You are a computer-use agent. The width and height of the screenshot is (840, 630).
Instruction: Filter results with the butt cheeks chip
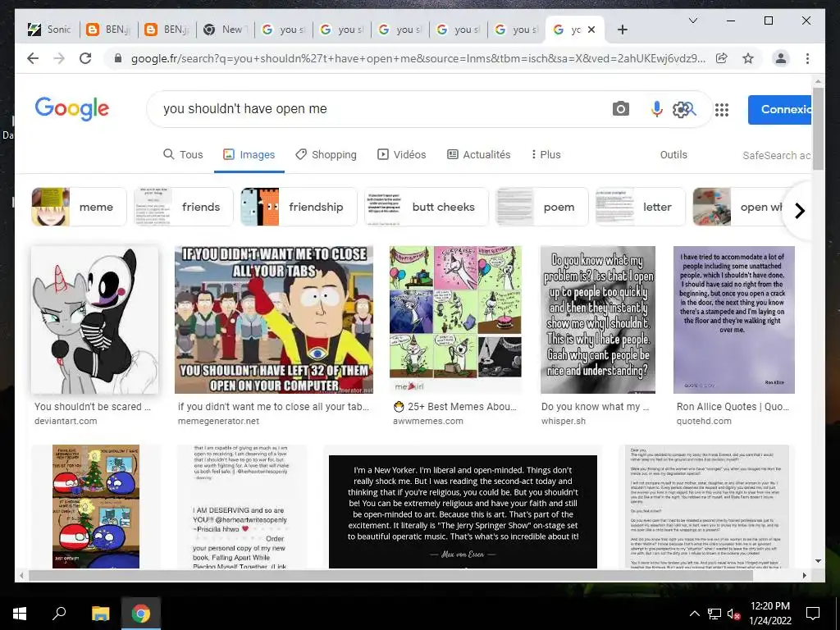(427, 207)
